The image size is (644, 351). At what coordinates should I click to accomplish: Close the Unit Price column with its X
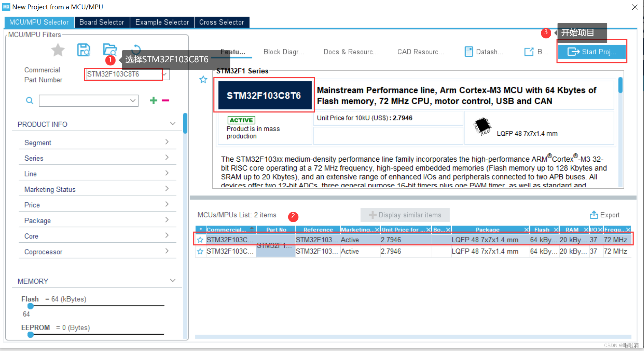429,229
